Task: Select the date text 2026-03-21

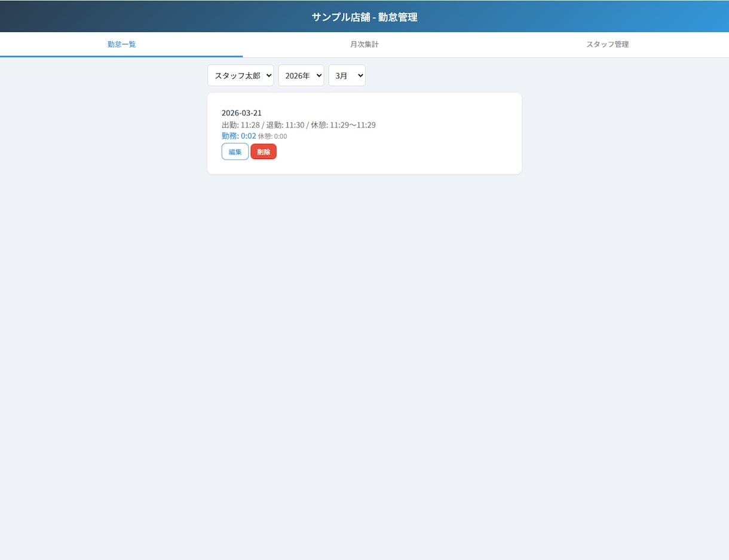Action: (x=241, y=113)
